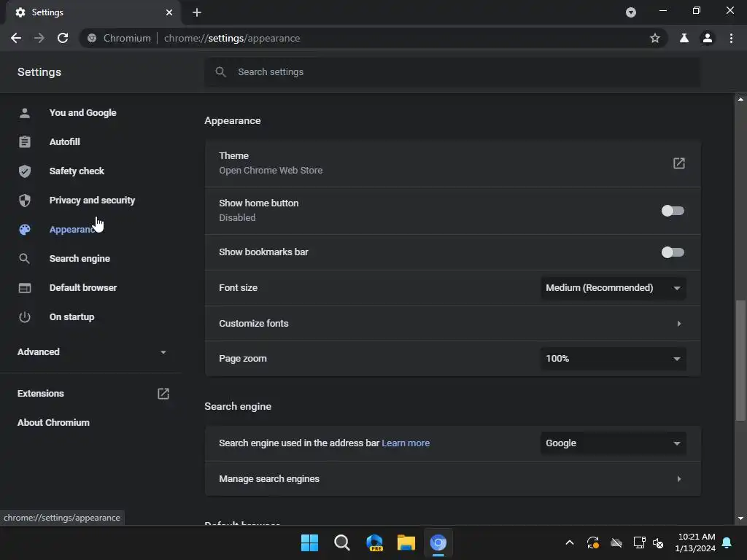The height and width of the screenshot is (560, 747).
Task: Open the Page zoom dropdown
Action: [x=614, y=359]
